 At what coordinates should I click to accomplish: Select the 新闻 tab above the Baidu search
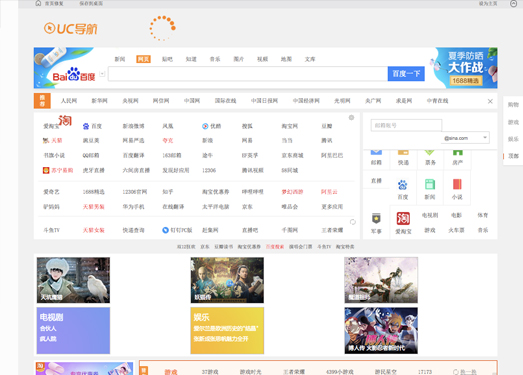(120, 59)
